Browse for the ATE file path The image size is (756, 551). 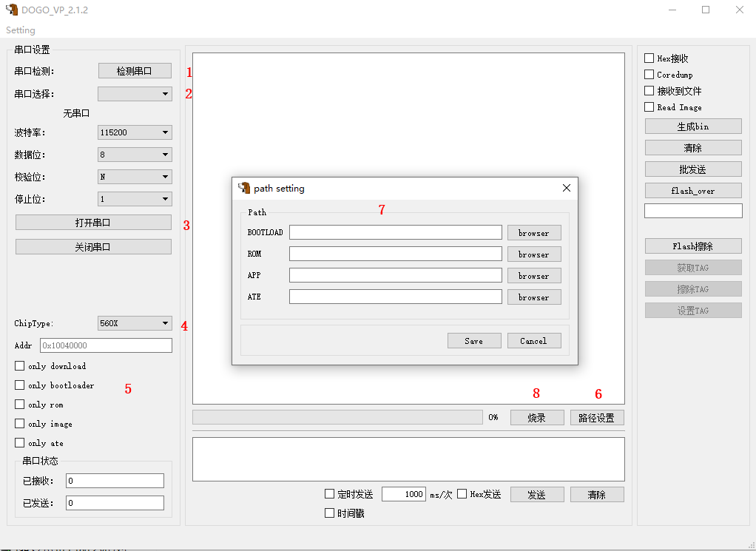534,297
